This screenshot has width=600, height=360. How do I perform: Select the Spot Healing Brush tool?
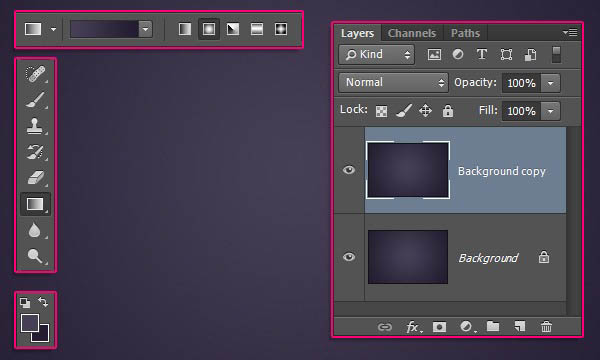coord(35,74)
